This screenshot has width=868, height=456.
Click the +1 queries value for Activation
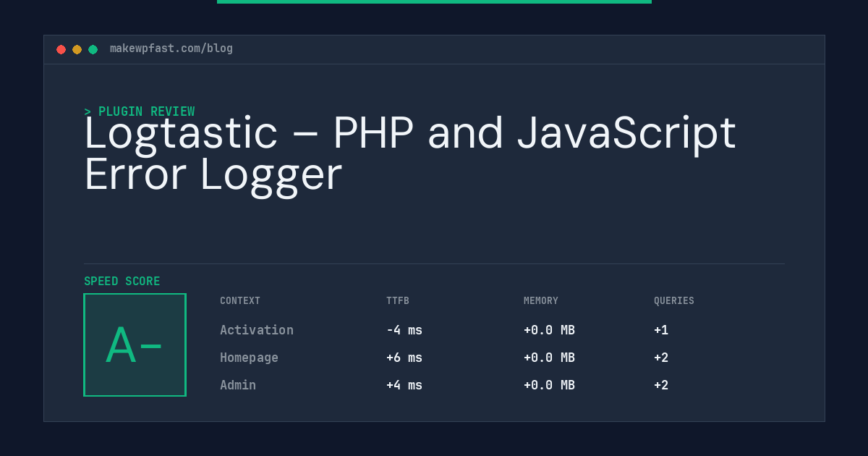(x=661, y=330)
